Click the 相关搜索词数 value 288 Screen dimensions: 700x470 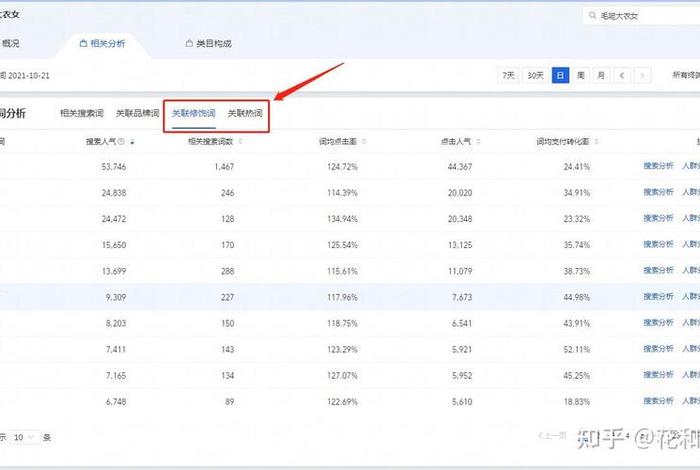click(x=228, y=271)
